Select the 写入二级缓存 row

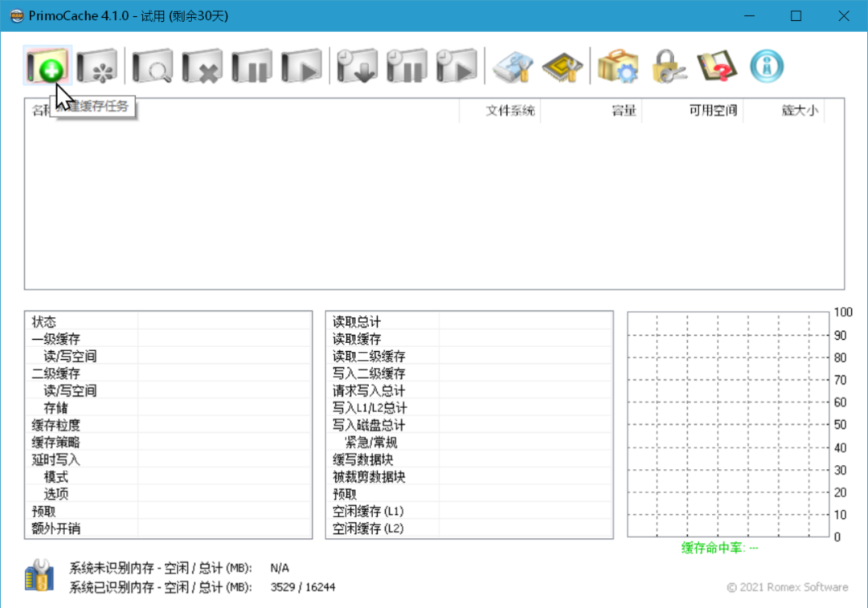click(469, 373)
